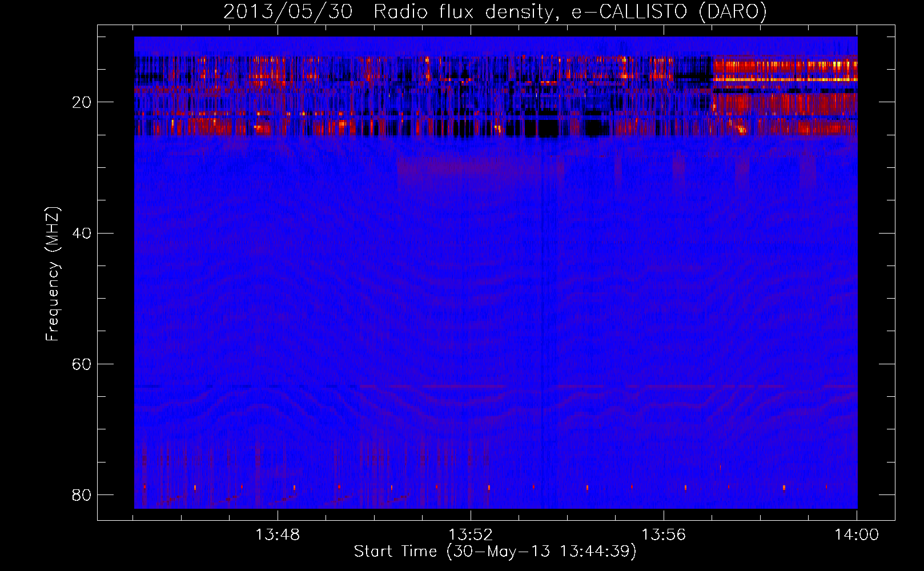Click the plot title 'Radio flux density, e-CALLISTO (DARO)'
Image resolution: width=924 pixels, height=571 pixels.
[x=570, y=12]
